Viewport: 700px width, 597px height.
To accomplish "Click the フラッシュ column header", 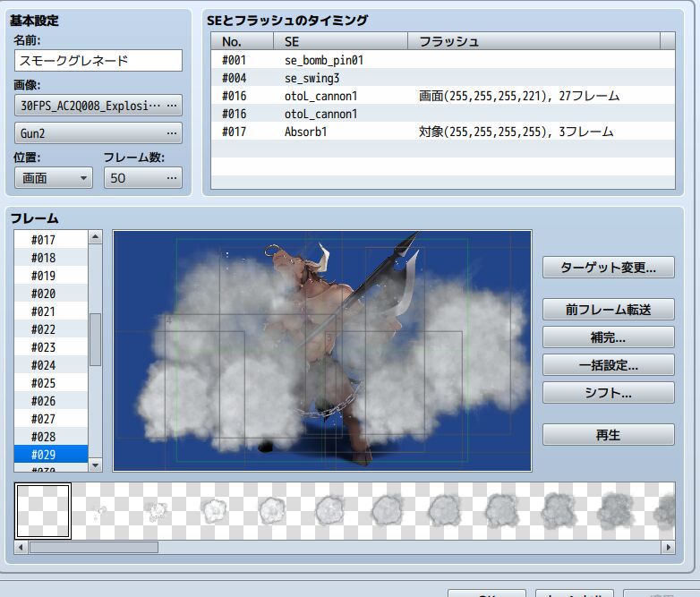I will click(534, 41).
